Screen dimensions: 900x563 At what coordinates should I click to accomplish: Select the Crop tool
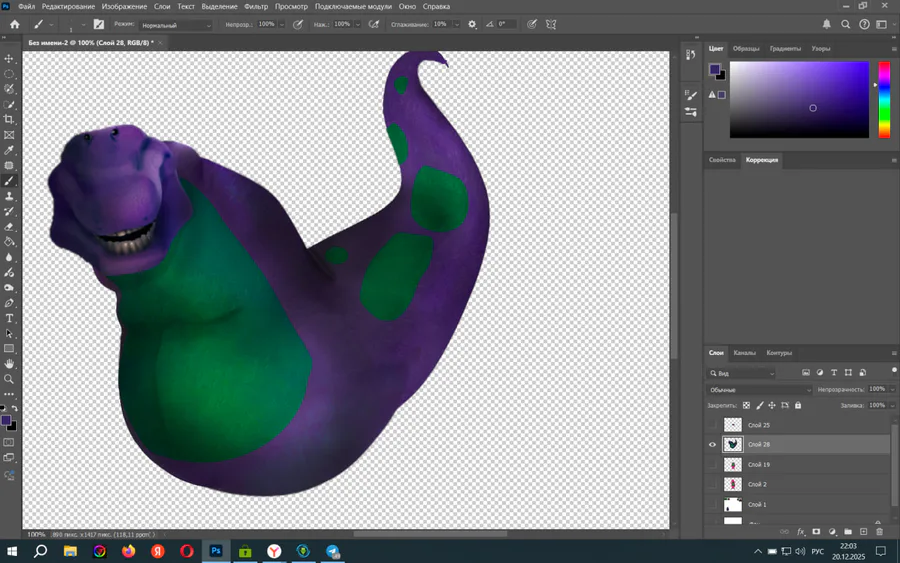tap(9, 119)
